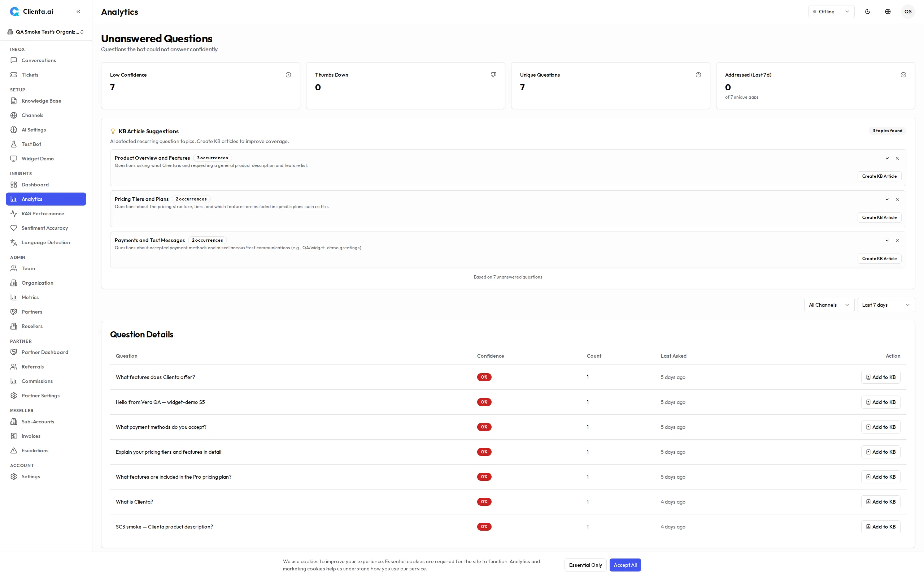Click the Language Detection translate icon
The height and width of the screenshot is (578, 924).
click(14, 242)
